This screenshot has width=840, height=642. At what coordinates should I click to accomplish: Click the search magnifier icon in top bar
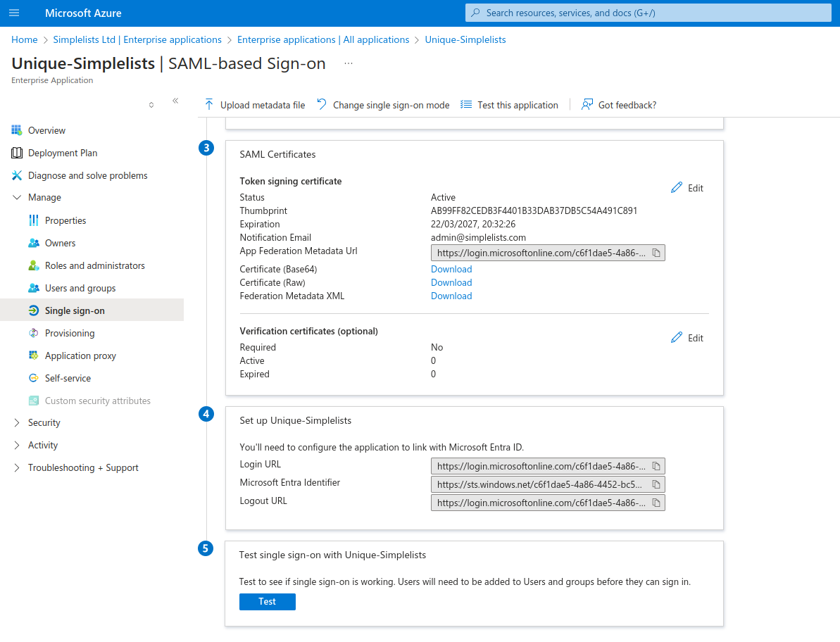[x=475, y=13]
